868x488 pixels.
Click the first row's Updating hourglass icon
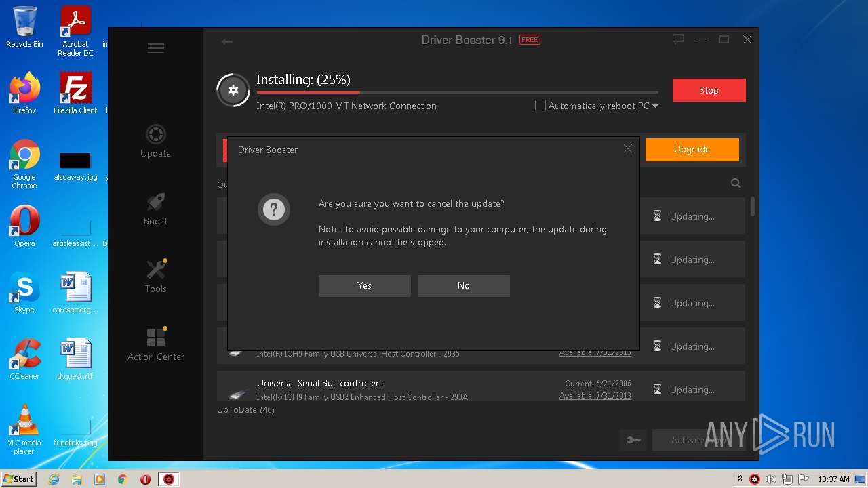[657, 216]
